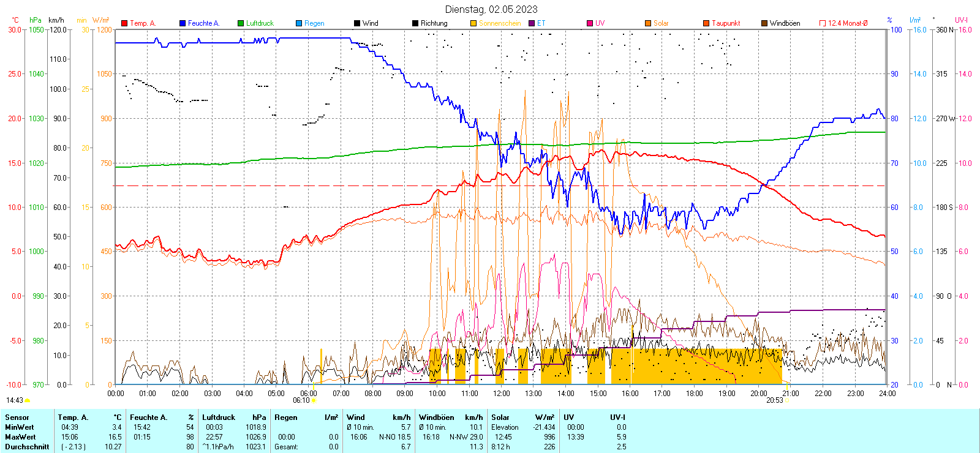Click the 12:00 mark on time axis
The height and width of the screenshot is (453, 980).
point(502,393)
